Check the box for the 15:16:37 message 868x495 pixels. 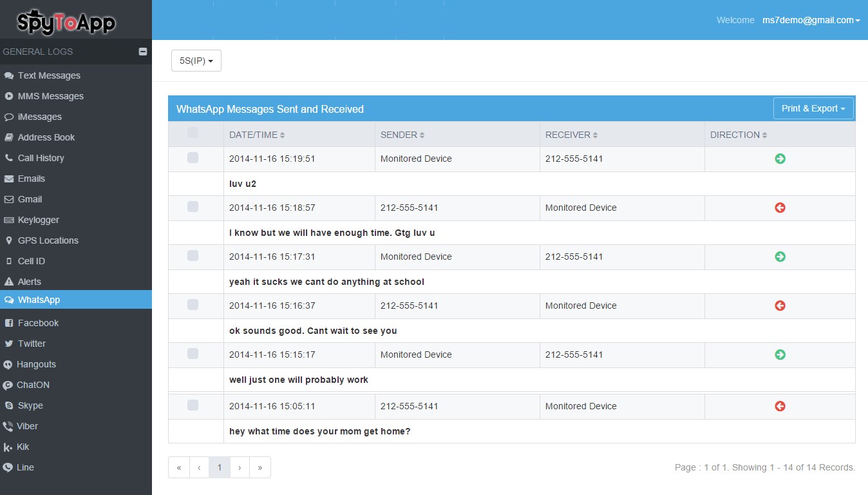pos(193,304)
